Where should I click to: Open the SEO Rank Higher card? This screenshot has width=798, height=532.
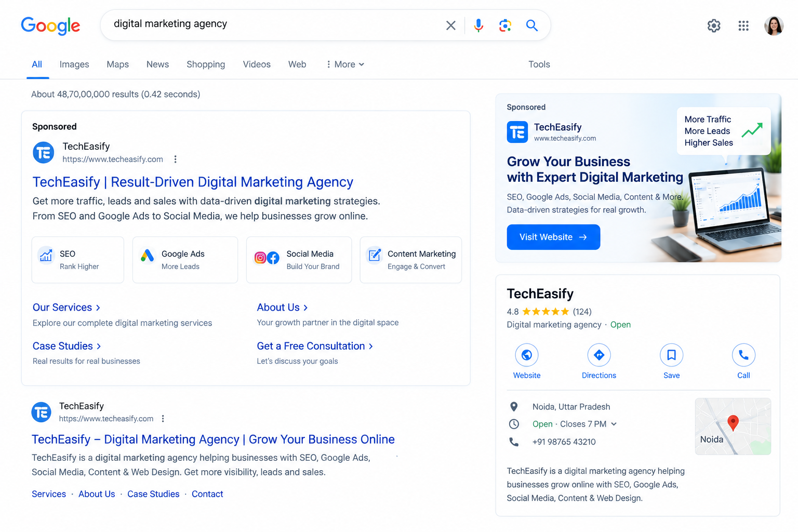pos(78,260)
